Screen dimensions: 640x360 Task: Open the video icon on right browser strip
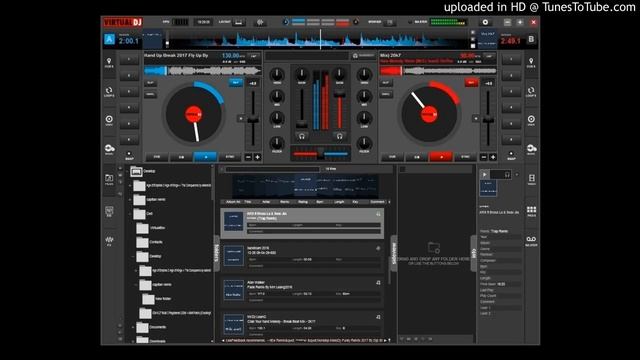(x=531, y=179)
